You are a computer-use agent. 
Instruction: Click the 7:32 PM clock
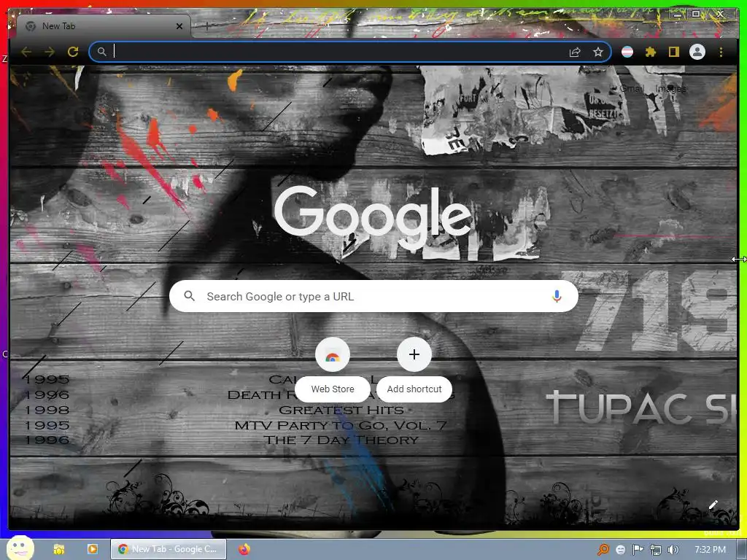(x=710, y=550)
